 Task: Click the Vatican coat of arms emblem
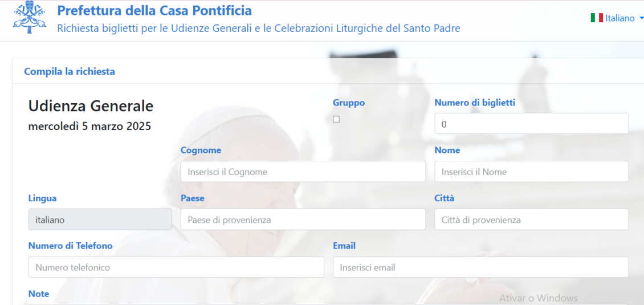click(x=30, y=18)
